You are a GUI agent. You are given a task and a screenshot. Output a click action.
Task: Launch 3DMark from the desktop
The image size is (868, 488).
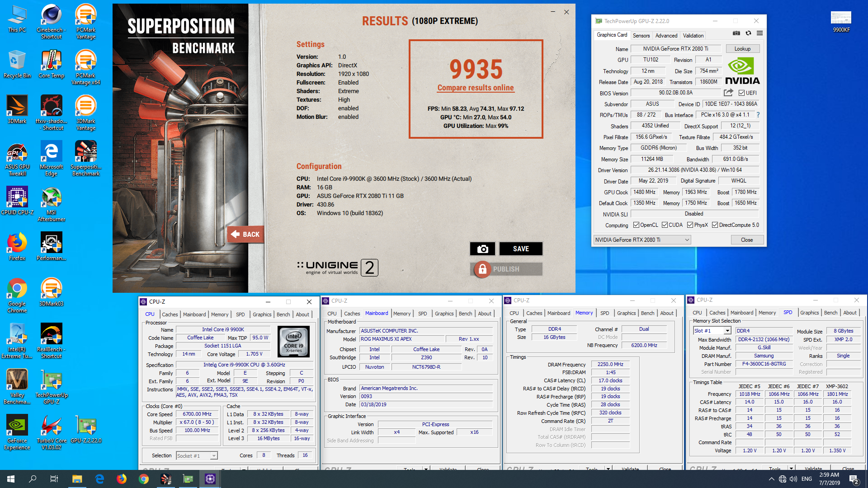point(17,109)
